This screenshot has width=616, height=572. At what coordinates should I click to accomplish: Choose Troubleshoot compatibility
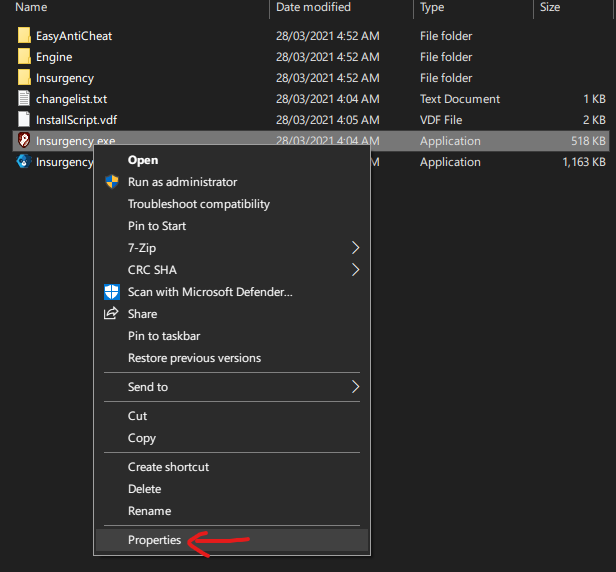point(199,204)
